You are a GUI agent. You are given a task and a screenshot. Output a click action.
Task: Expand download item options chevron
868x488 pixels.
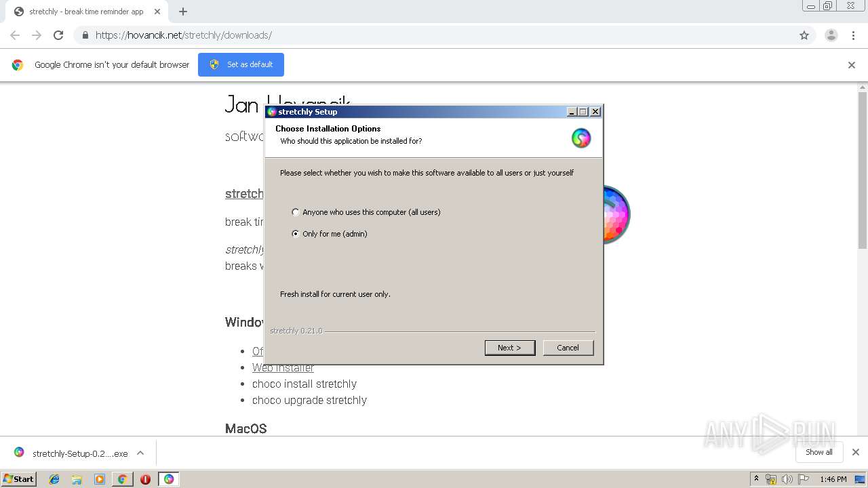tap(140, 453)
